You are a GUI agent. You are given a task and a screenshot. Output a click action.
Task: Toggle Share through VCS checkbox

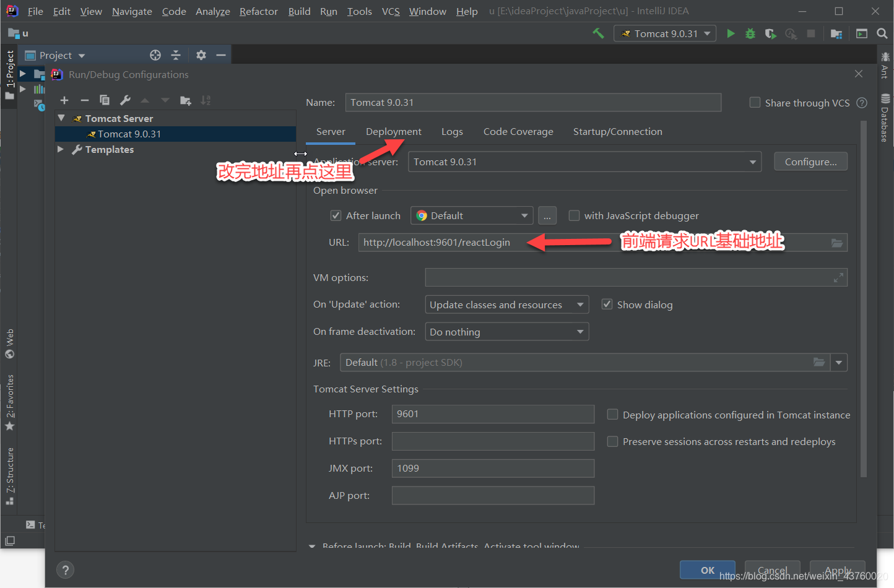(x=755, y=103)
